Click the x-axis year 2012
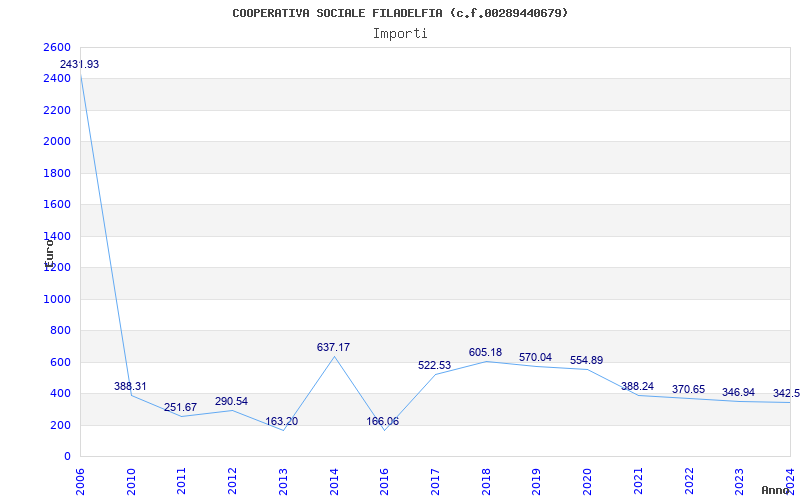 click(x=232, y=481)
